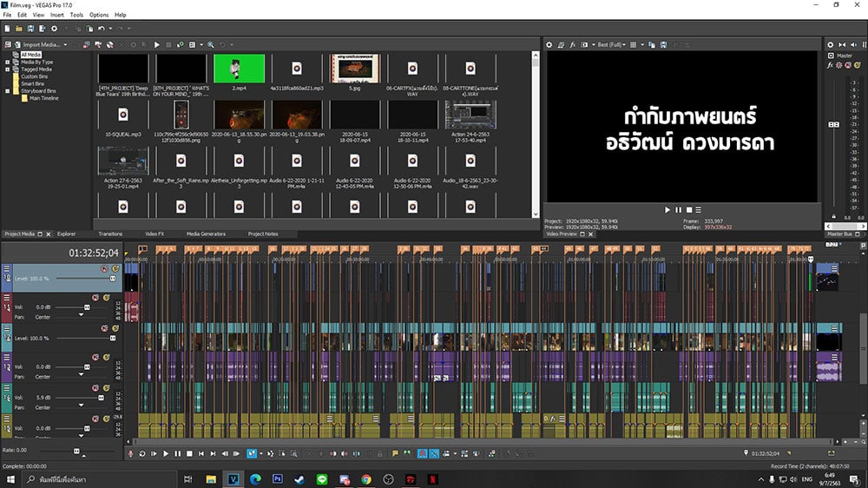
Task: Expand the Storyboard Bins node
Action: (x=8, y=91)
